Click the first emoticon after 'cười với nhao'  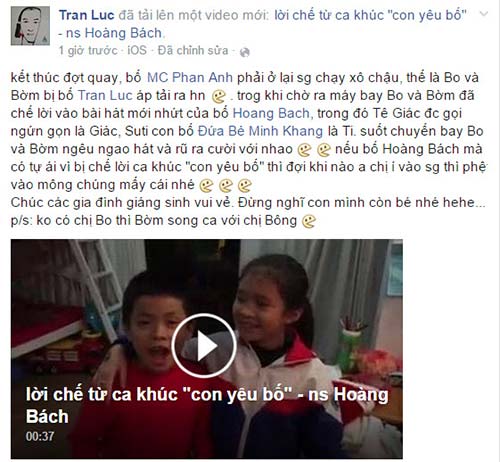304,150
